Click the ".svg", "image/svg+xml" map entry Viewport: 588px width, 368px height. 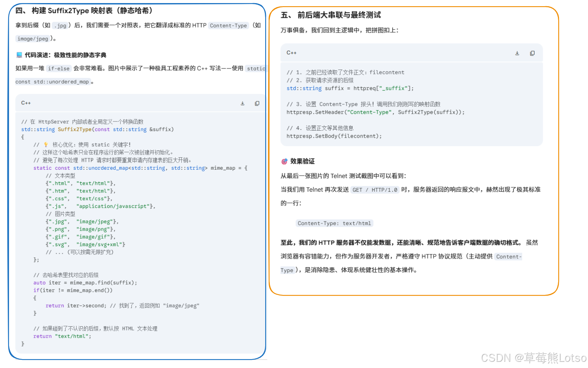[x=85, y=245]
